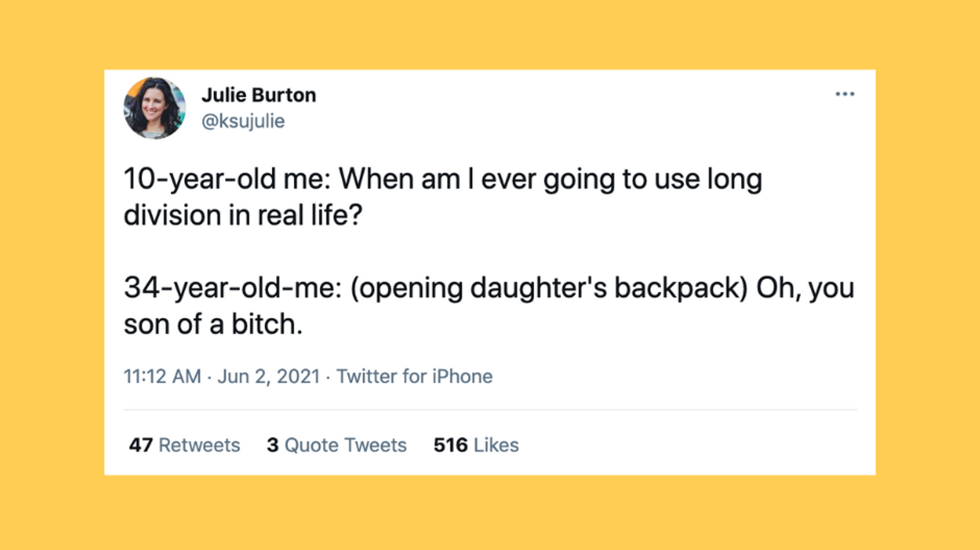View the 47 Retweets list
Image resolution: width=980 pixels, height=550 pixels.
184,445
